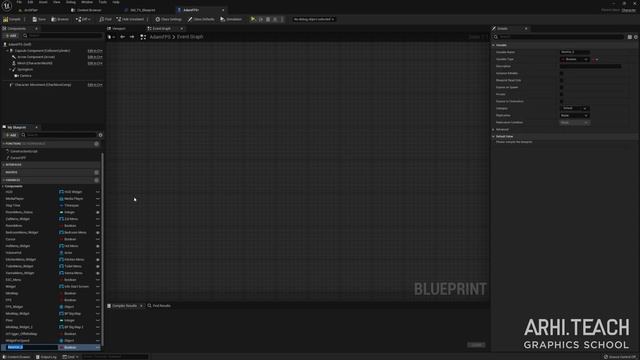The image size is (640, 360).
Task: Open Class Defaults
Action: 201,19
